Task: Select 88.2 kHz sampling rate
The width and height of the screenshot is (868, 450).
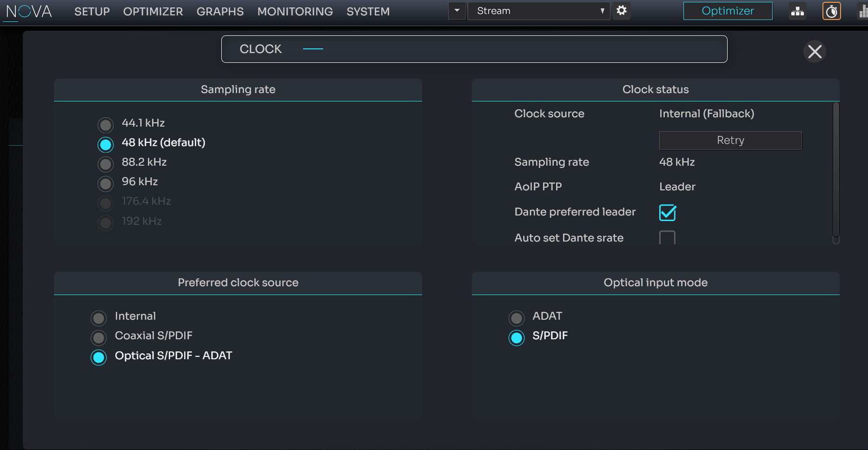Action: 106,164
